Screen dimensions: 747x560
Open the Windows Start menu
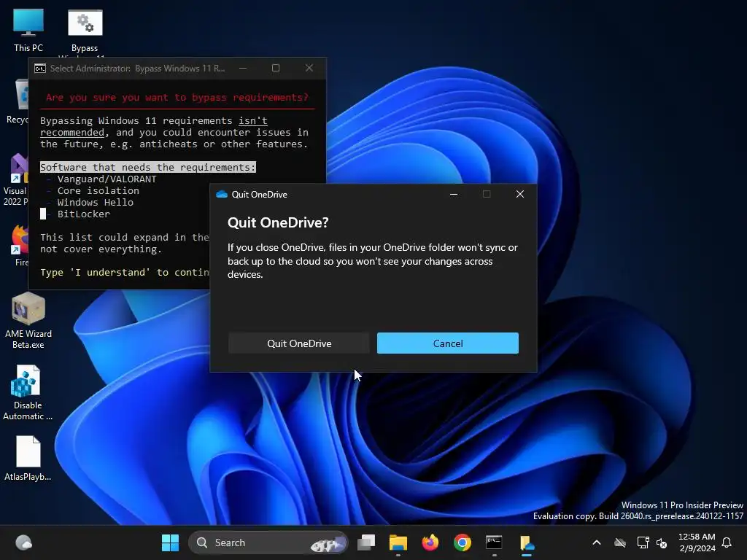tap(170, 542)
